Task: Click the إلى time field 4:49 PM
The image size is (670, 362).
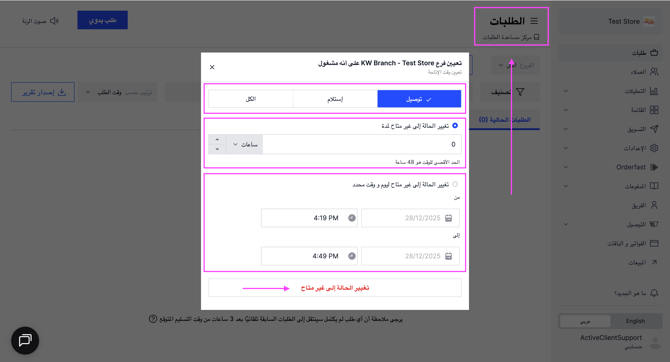Action: [309, 256]
